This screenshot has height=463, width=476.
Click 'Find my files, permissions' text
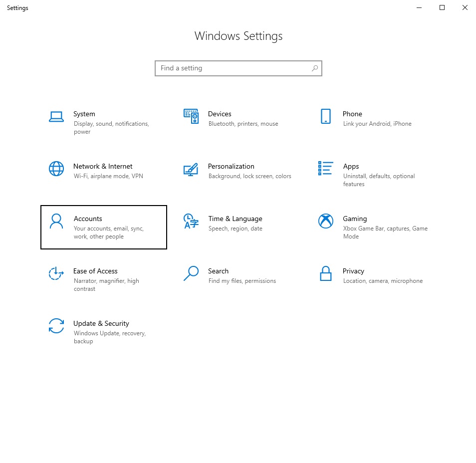click(x=242, y=281)
